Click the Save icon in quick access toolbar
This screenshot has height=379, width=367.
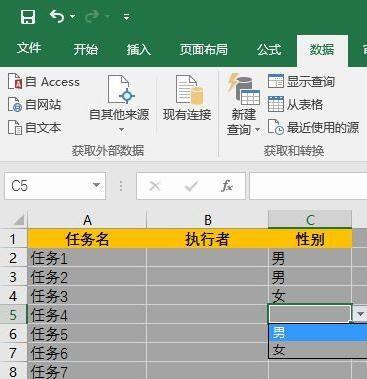[x=28, y=16]
